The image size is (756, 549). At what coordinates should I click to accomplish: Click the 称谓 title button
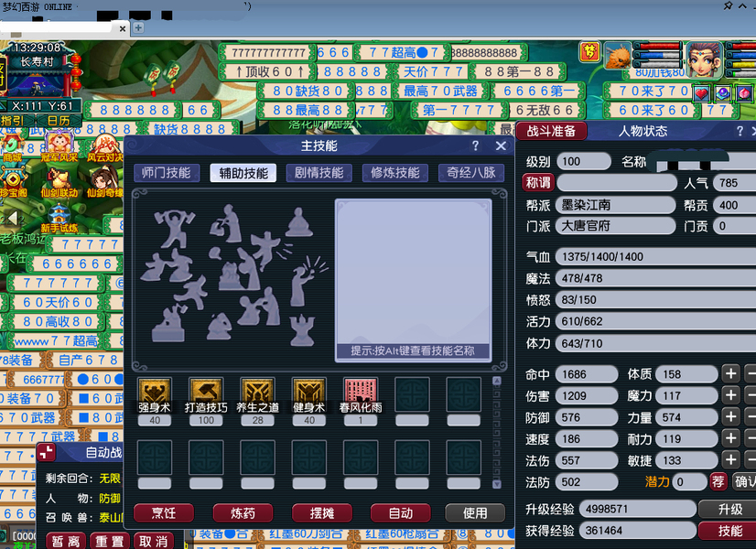pyautogui.click(x=538, y=183)
